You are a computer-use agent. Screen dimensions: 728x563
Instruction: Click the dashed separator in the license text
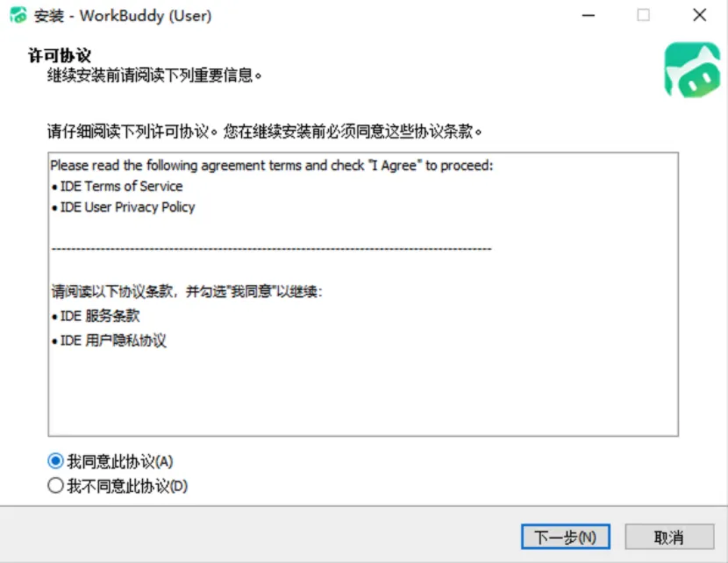coord(271,249)
